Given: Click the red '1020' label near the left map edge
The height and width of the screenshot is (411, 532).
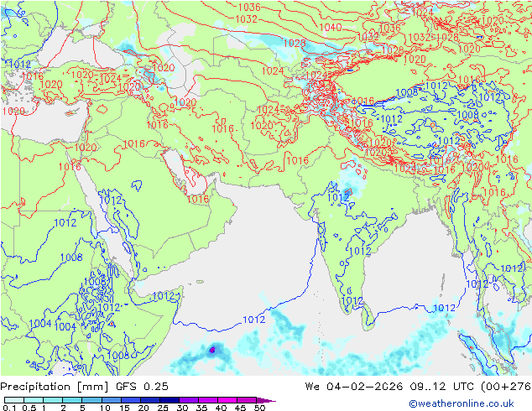Looking at the screenshot, I should pyautogui.click(x=13, y=111).
